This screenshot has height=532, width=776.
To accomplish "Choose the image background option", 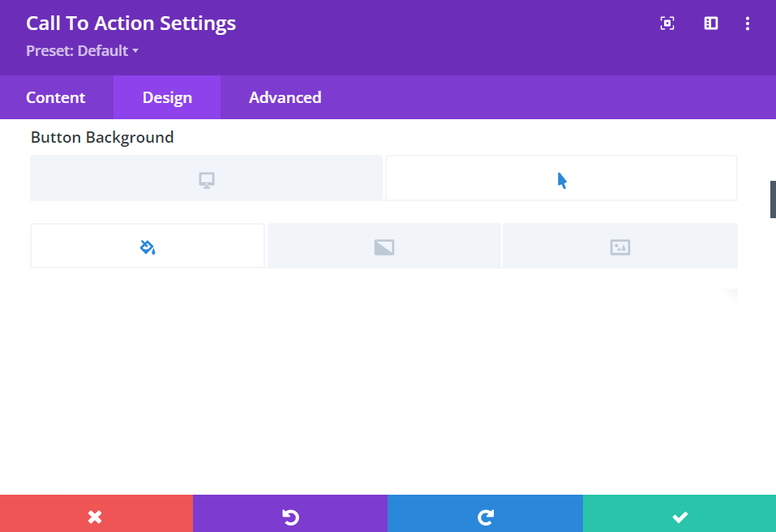I will pyautogui.click(x=620, y=246).
